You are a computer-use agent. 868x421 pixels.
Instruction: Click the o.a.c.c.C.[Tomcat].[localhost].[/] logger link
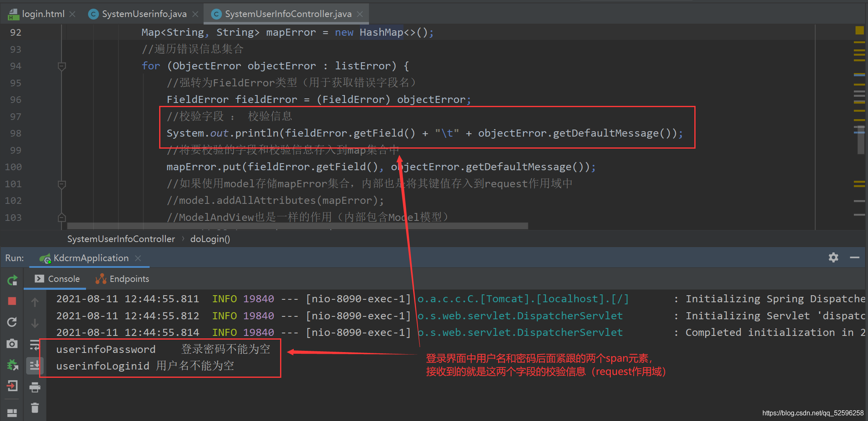click(x=523, y=299)
